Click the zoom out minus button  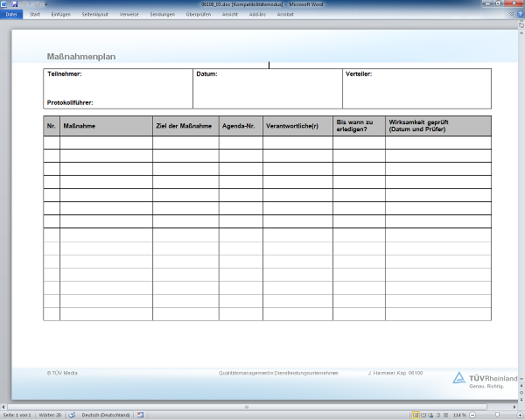473,415
